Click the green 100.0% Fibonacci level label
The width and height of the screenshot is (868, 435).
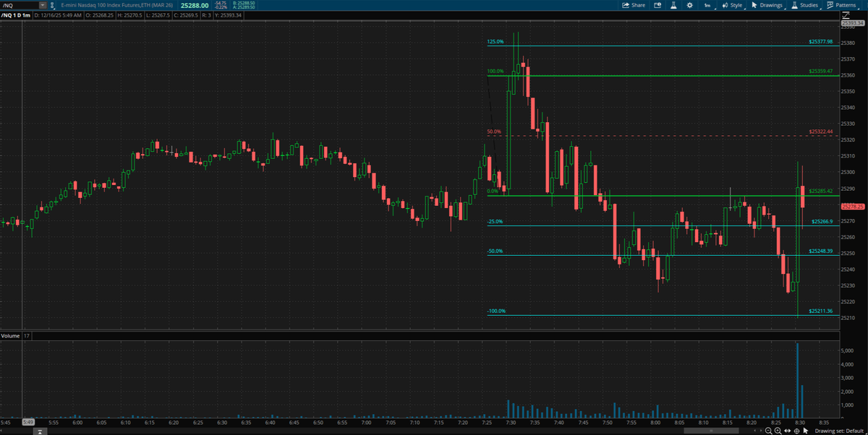click(x=495, y=72)
